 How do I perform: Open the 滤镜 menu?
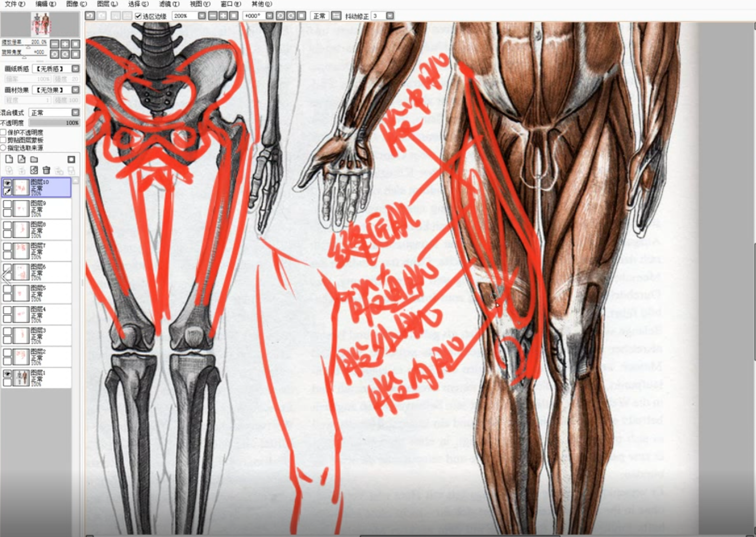pos(169,4)
